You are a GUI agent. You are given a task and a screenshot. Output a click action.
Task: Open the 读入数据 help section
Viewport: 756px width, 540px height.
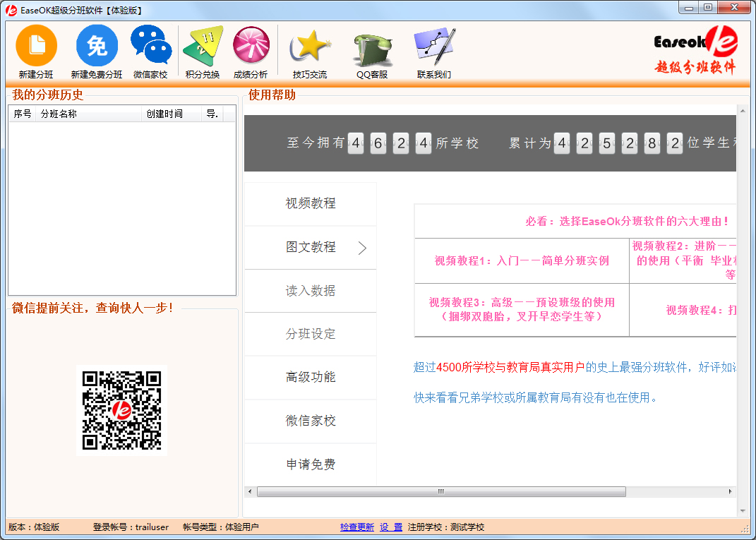311,291
